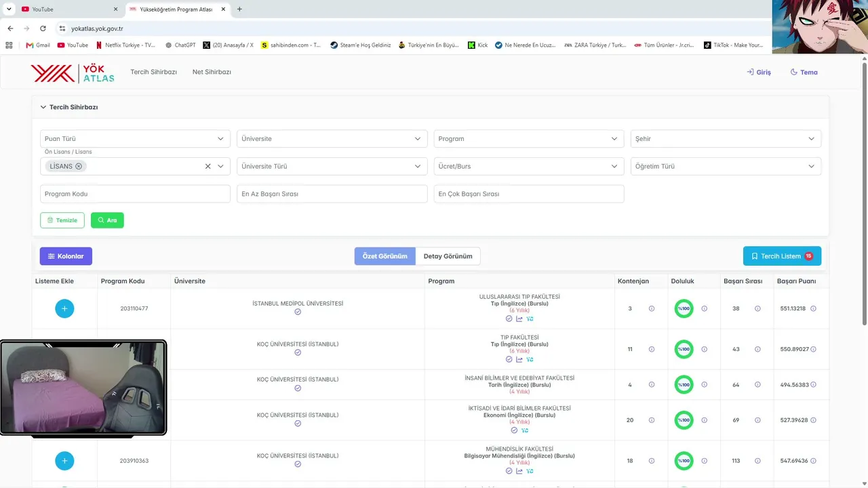
Task: Click %100 doluluk ring in Bilgisayar Mühendisliği row
Action: point(684,461)
